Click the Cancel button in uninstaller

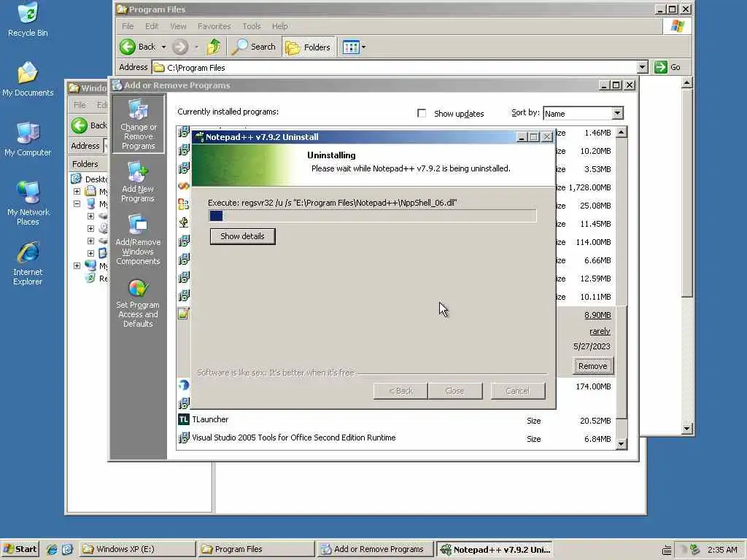click(x=517, y=391)
